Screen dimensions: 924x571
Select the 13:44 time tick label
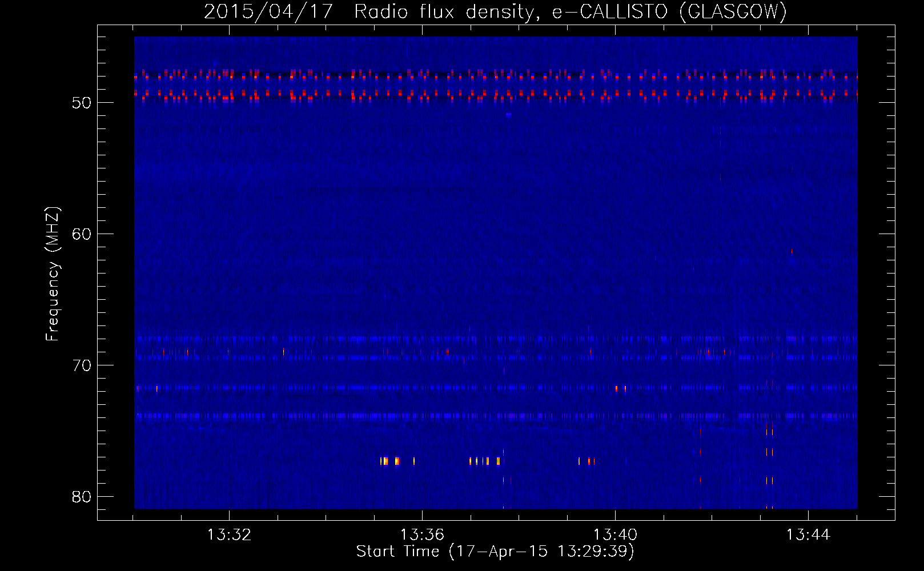coord(808,535)
